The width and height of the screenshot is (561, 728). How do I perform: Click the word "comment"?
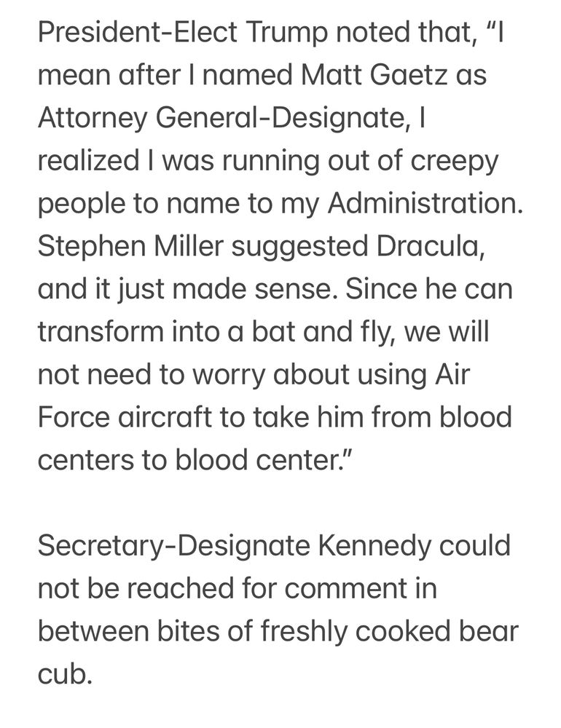click(346, 588)
